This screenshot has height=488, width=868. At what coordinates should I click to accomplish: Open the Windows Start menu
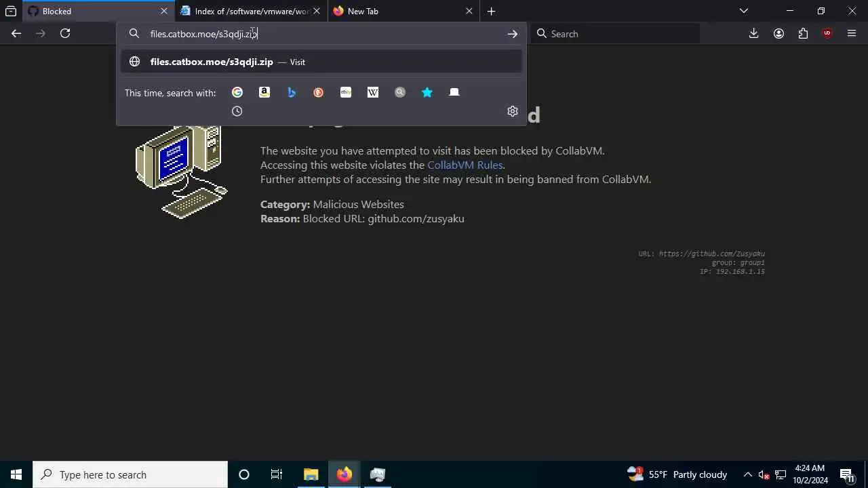[x=16, y=474]
